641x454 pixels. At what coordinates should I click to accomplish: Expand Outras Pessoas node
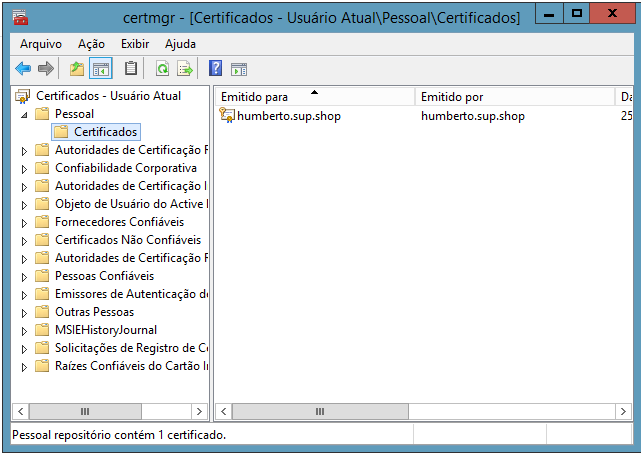[24, 313]
